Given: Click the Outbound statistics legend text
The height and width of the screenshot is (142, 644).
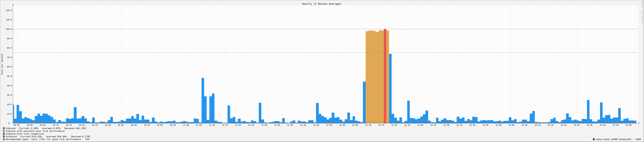Looking at the screenshot, I should (x=48, y=137).
